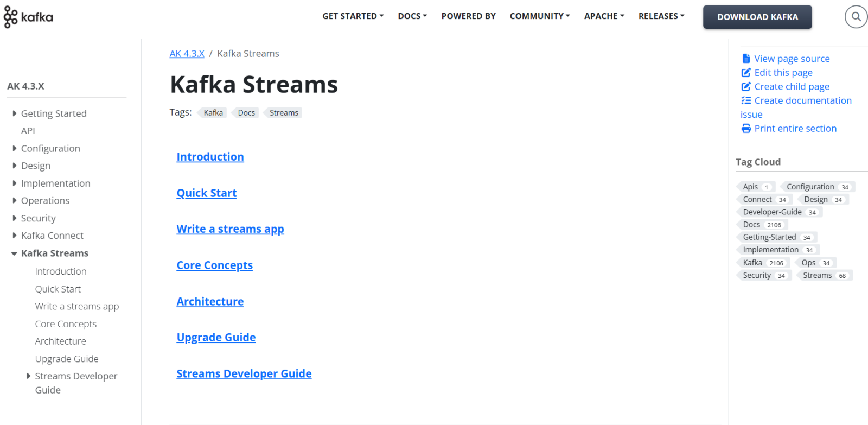Open Upgrade Guide in the sidebar tree
This screenshot has width=868, height=425.
[x=67, y=359]
